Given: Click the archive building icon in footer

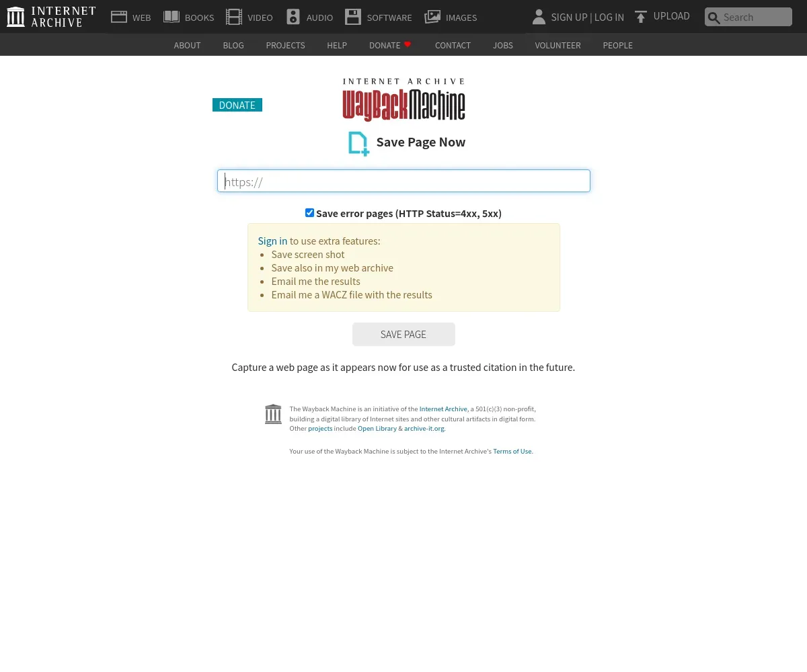Looking at the screenshot, I should 273,414.
